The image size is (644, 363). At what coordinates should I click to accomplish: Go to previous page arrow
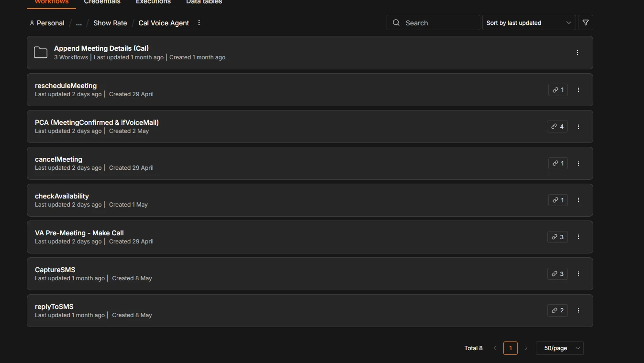pyautogui.click(x=495, y=348)
